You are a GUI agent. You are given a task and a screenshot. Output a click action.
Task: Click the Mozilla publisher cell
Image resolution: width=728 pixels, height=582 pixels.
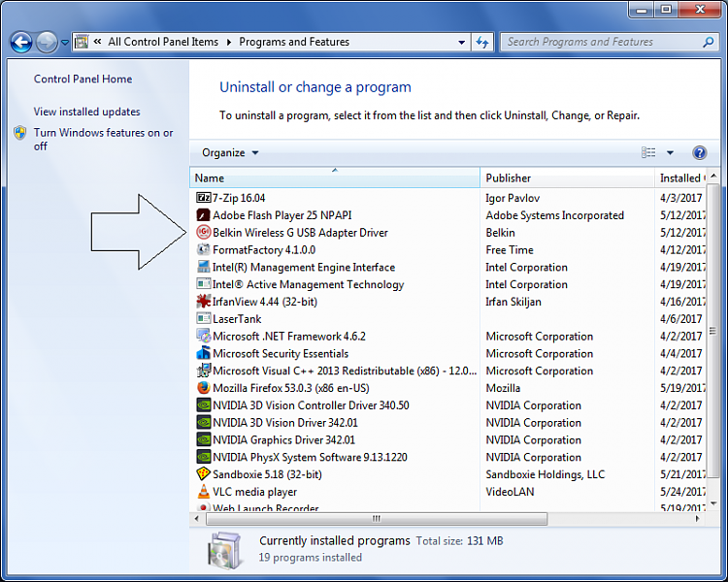click(x=503, y=388)
